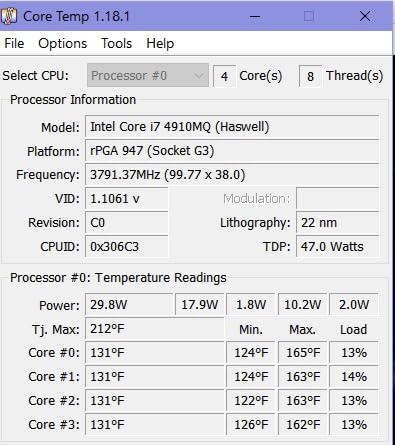Click the Revision value C0

tap(127, 223)
